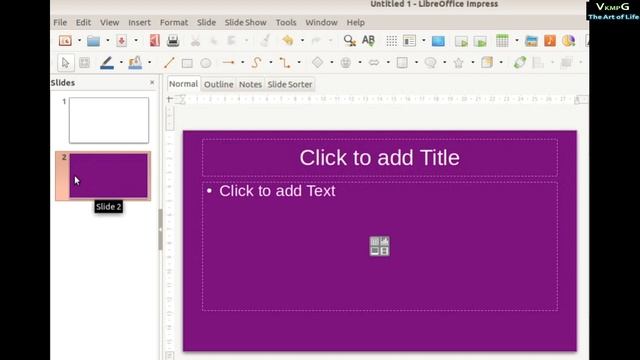Export directly as PDF icon
This screenshot has width=640, height=360.
[155, 40]
